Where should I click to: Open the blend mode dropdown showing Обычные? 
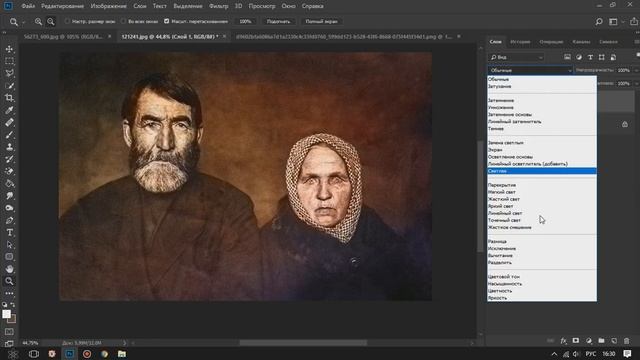[x=530, y=70]
